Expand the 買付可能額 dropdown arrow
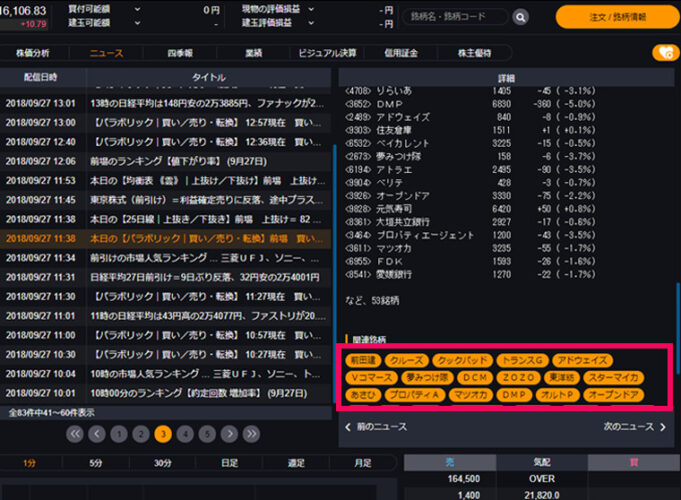This screenshot has height=500, width=681. click(137, 9)
